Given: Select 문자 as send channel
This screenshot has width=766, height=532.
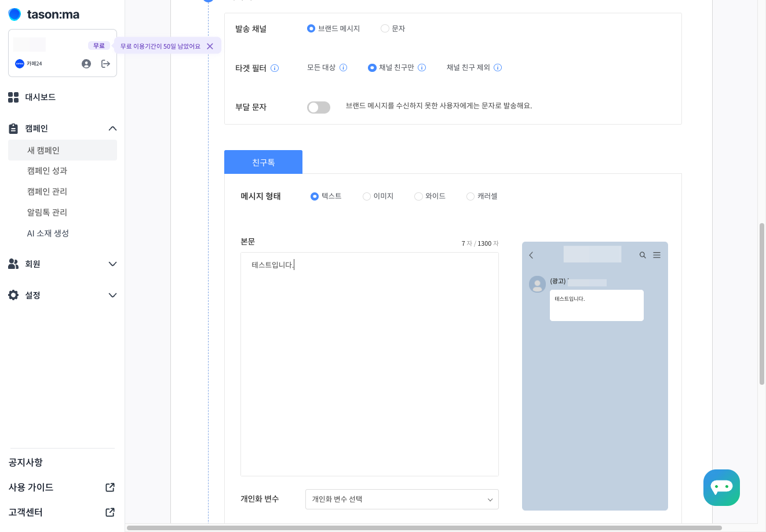Looking at the screenshot, I should [385, 28].
